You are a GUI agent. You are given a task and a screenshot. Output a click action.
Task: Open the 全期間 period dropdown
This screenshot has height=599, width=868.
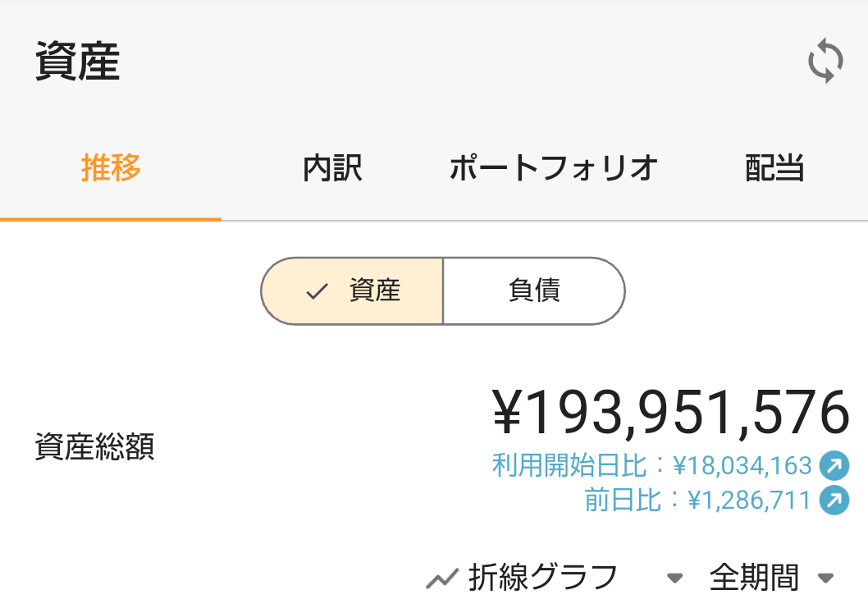(x=754, y=578)
